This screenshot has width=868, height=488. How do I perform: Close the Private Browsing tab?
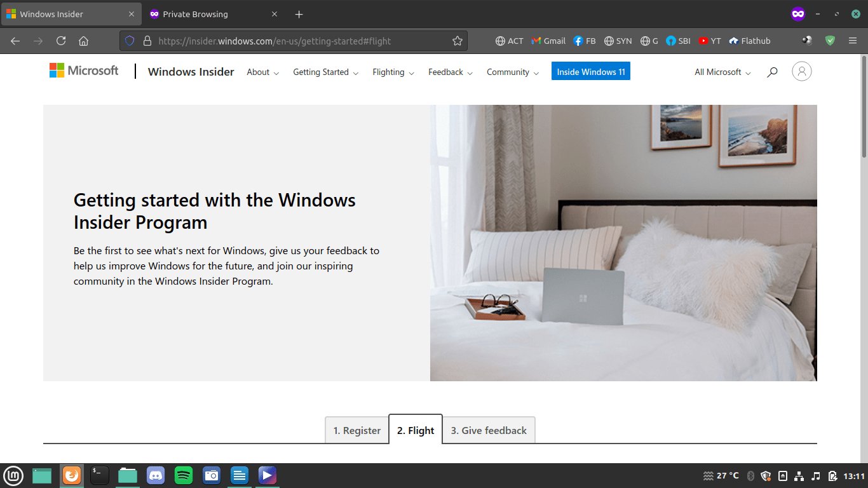(x=275, y=14)
